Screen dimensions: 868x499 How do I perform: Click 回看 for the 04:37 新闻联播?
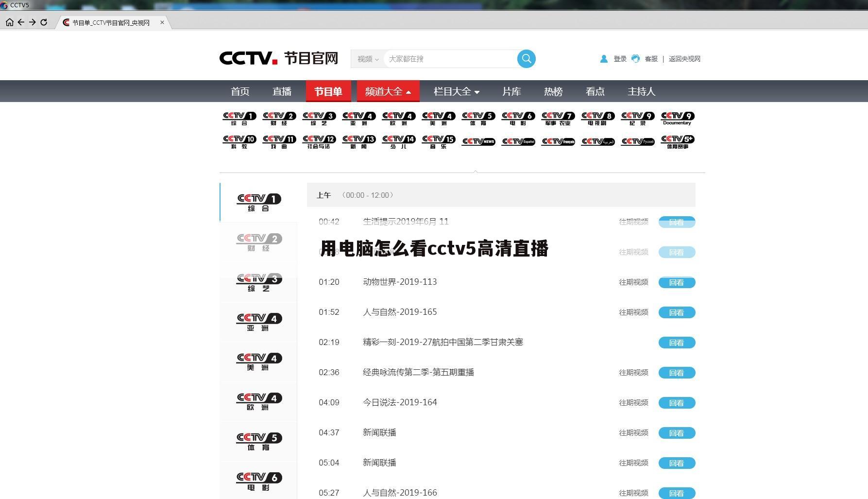coord(677,433)
